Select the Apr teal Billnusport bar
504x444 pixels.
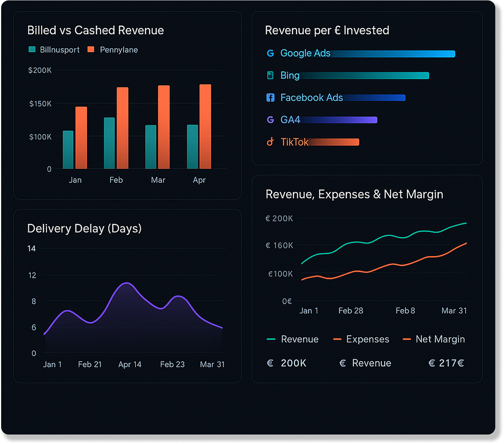(x=192, y=147)
